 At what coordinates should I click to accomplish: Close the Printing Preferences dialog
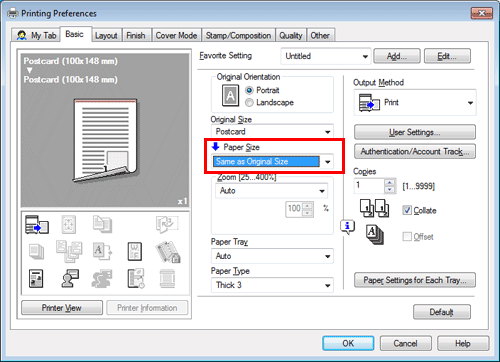tap(481, 13)
